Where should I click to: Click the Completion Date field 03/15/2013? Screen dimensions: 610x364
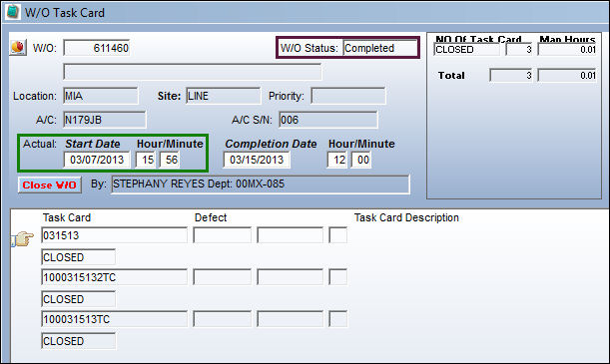[x=257, y=160]
